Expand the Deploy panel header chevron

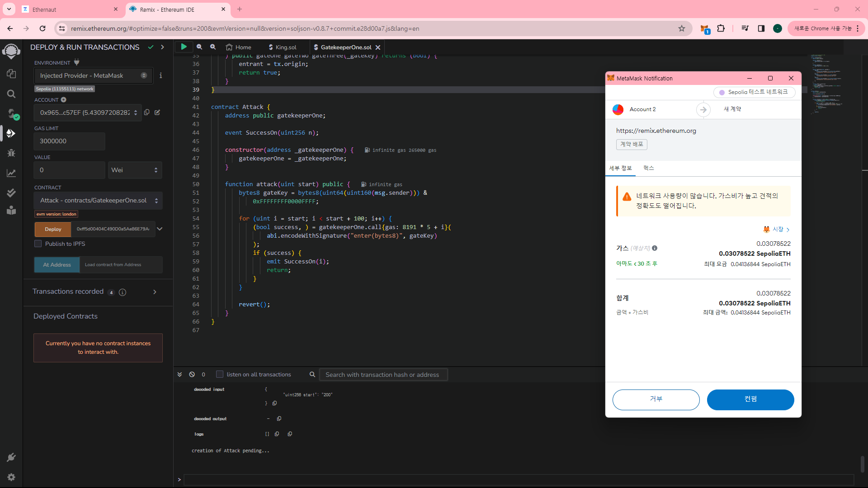162,47
